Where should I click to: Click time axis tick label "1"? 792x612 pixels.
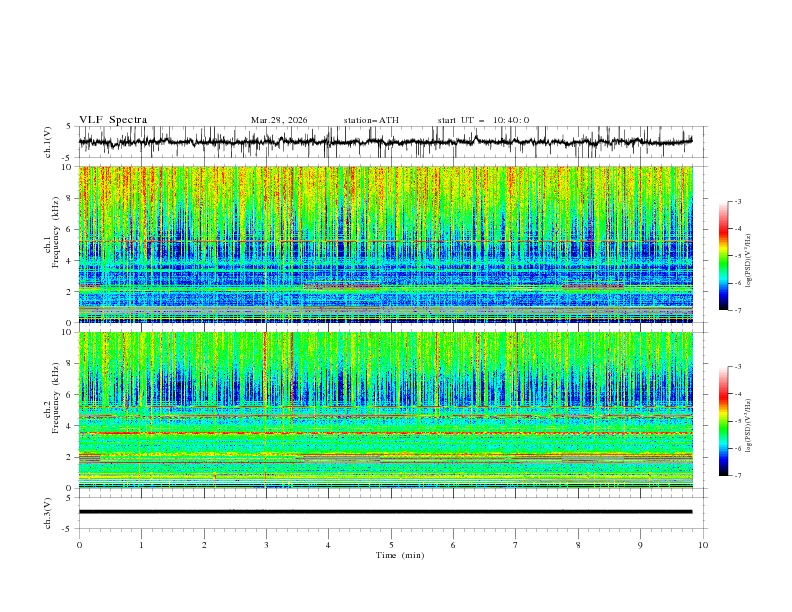141,545
